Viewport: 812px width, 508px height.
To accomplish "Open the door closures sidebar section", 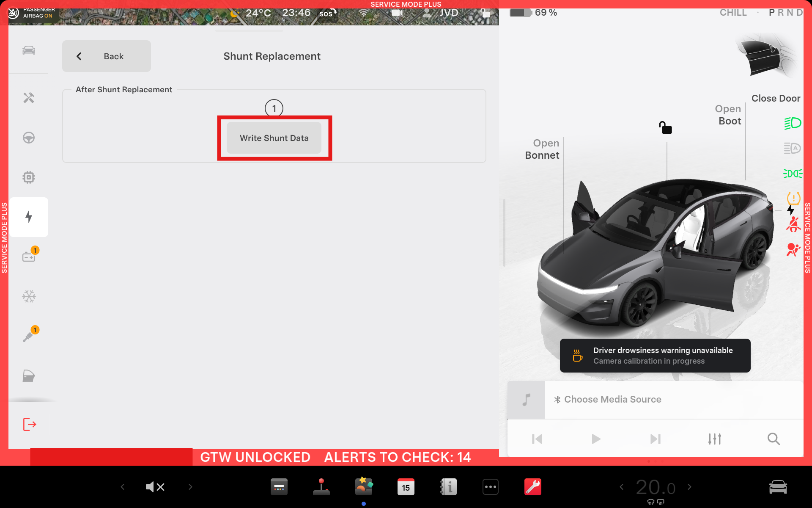I will [29, 376].
